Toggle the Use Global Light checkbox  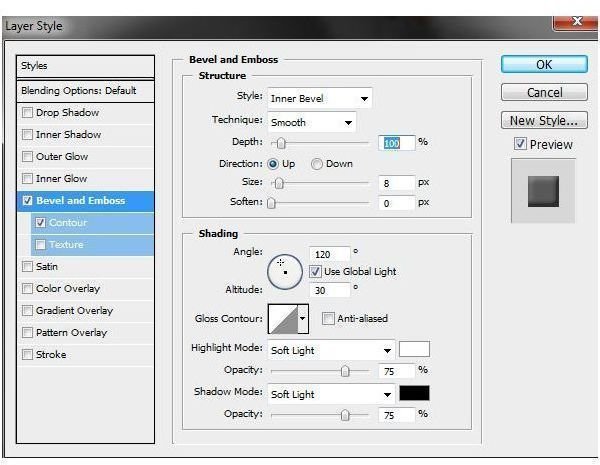coord(315,272)
